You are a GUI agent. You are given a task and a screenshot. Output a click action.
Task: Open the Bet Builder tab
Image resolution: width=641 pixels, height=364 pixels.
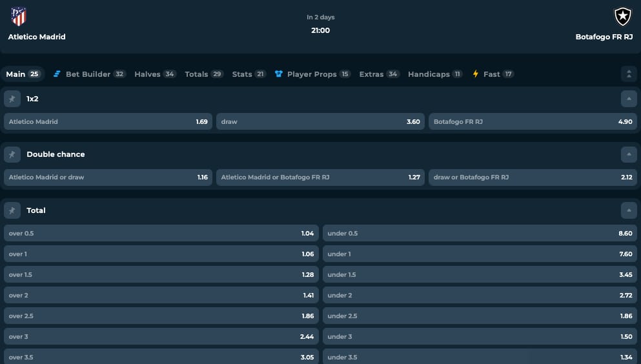90,74
